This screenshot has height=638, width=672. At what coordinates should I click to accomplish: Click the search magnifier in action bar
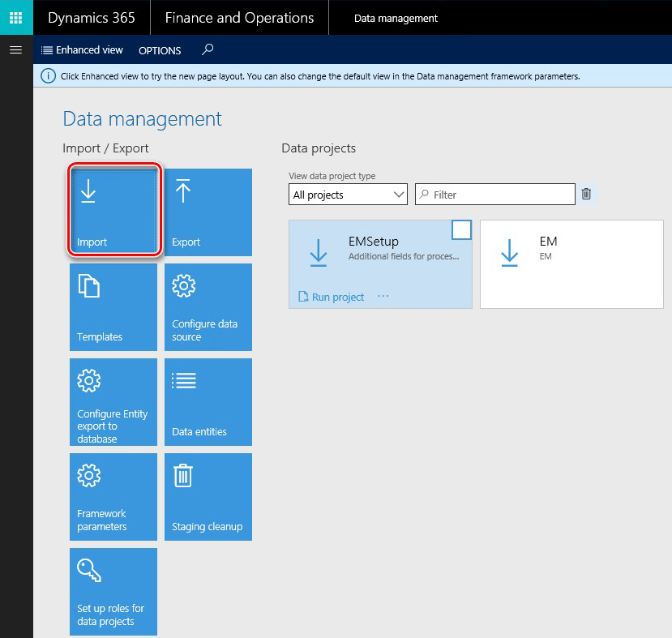tap(208, 49)
